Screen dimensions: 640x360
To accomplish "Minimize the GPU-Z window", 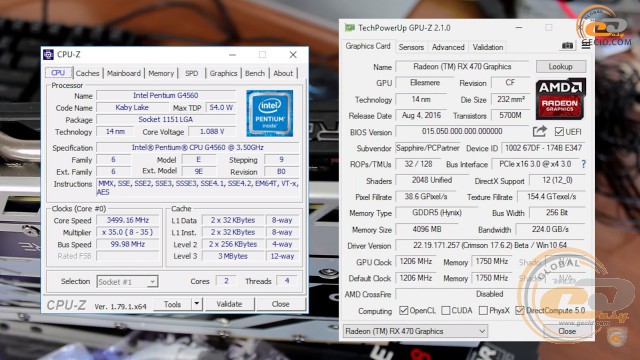I will coord(519,28).
